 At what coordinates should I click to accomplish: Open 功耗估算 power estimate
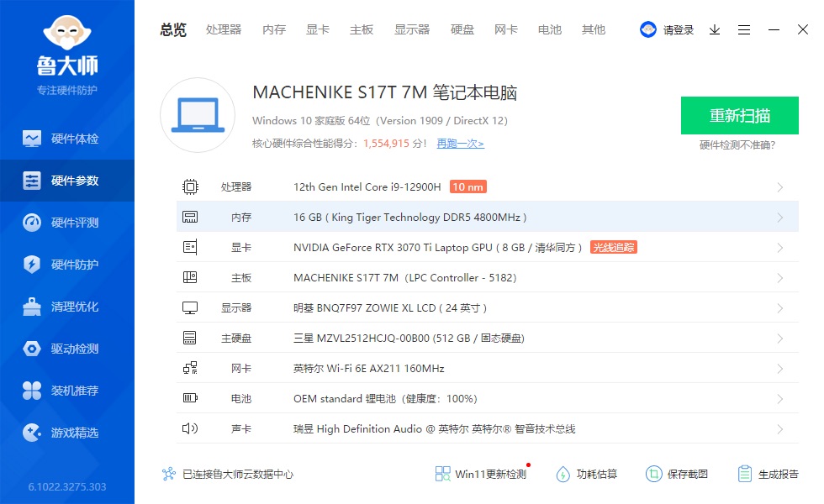pos(587,474)
